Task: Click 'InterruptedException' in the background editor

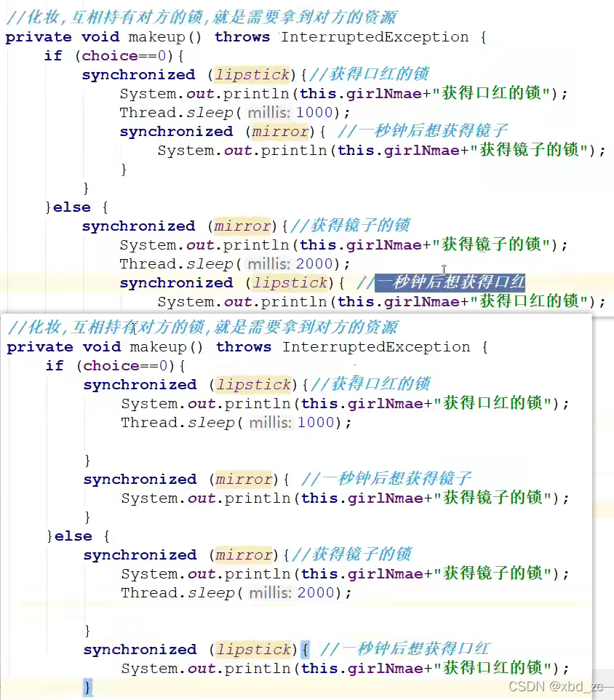Action: [375, 37]
